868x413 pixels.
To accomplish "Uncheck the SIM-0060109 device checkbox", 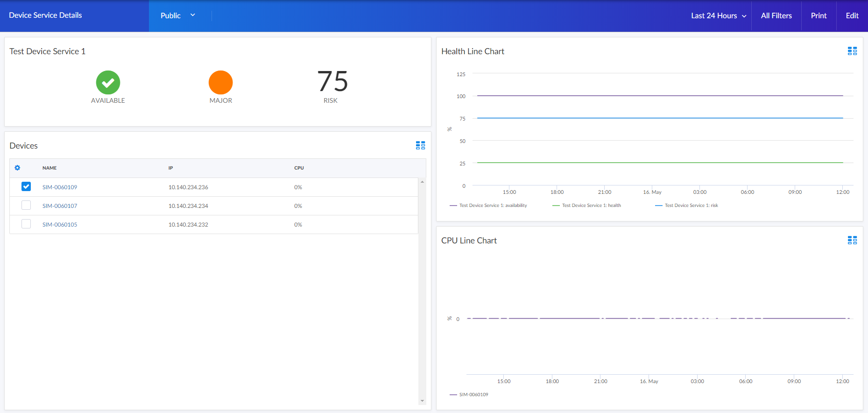I will click(26, 186).
